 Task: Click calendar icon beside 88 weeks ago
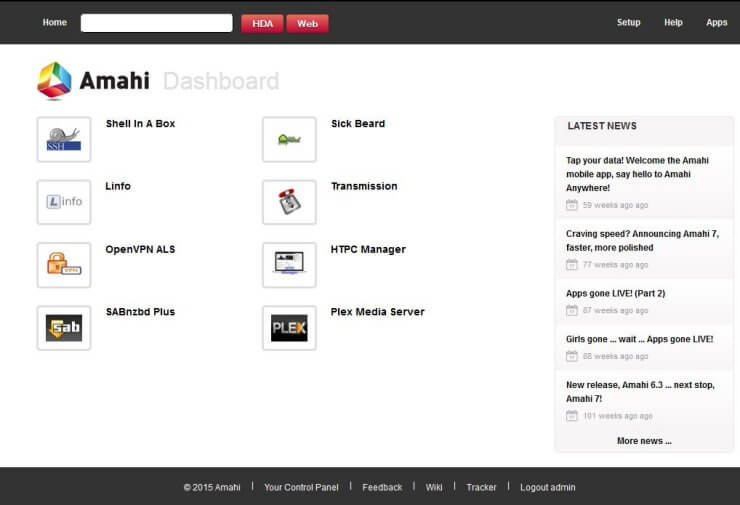572,356
